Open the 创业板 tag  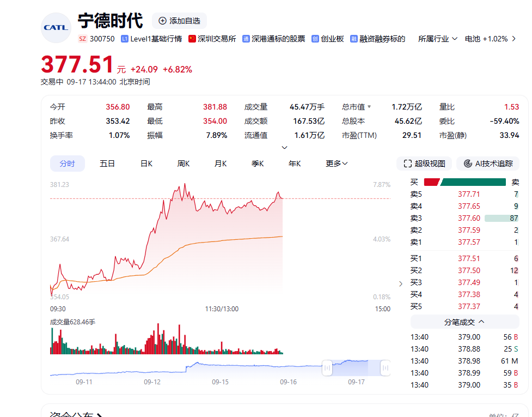tap(328, 39)
